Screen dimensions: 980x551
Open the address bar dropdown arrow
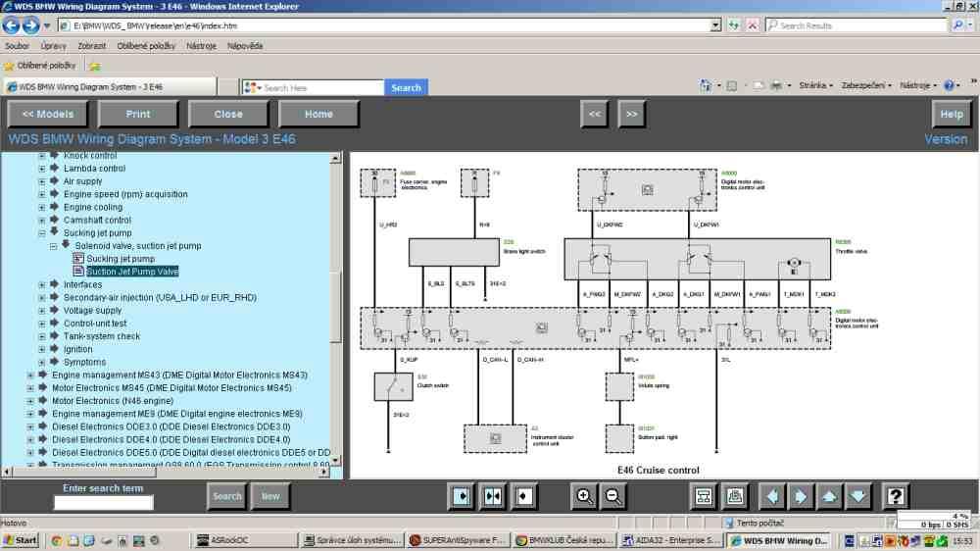715,25
